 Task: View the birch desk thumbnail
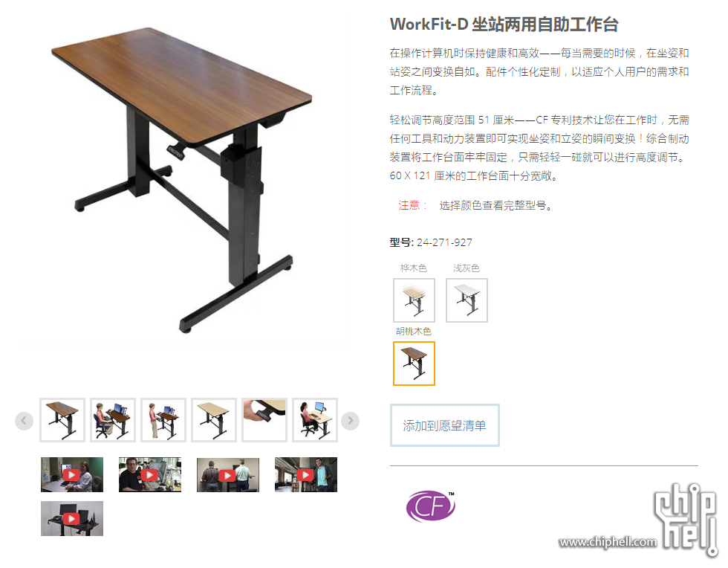(214, 420)
